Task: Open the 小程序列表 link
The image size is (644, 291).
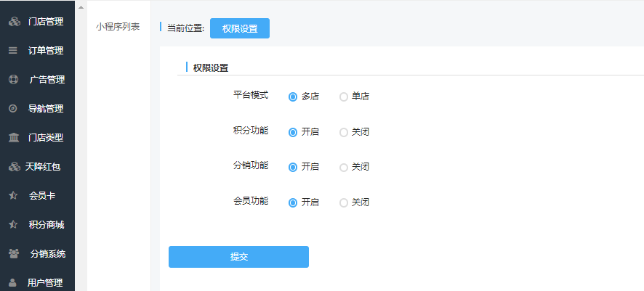Action: coord(118,27)
